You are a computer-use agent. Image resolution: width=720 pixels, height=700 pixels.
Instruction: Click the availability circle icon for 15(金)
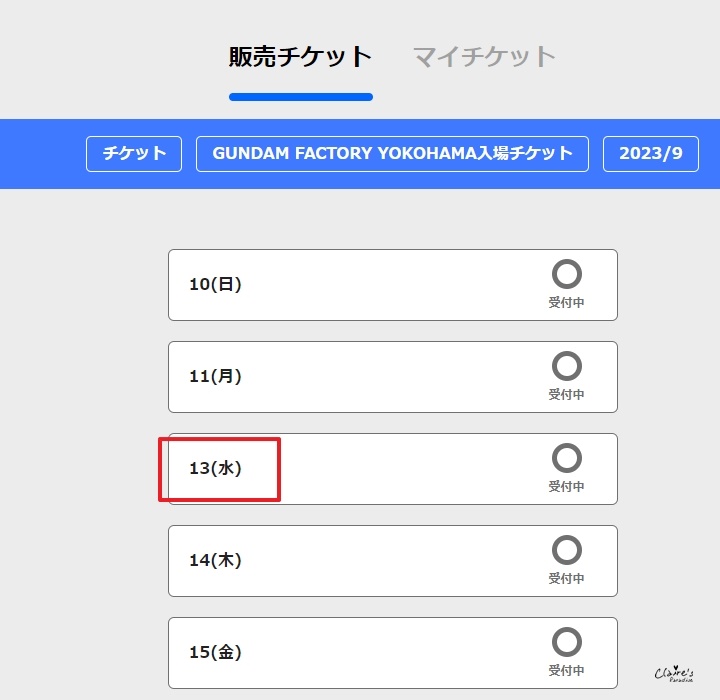pos(566,642)
